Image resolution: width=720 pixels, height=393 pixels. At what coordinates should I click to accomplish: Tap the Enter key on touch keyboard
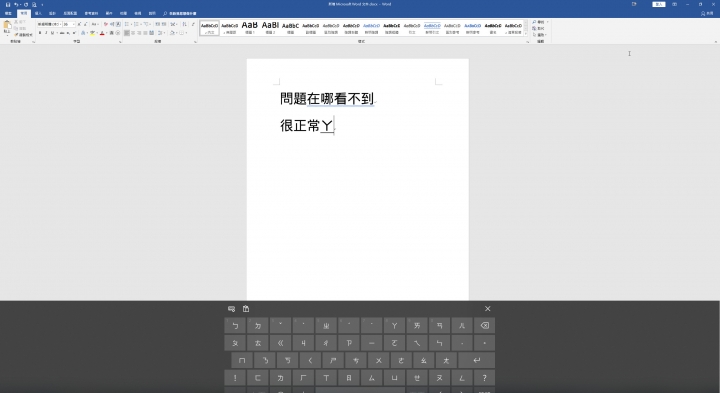tap(477, 360)
